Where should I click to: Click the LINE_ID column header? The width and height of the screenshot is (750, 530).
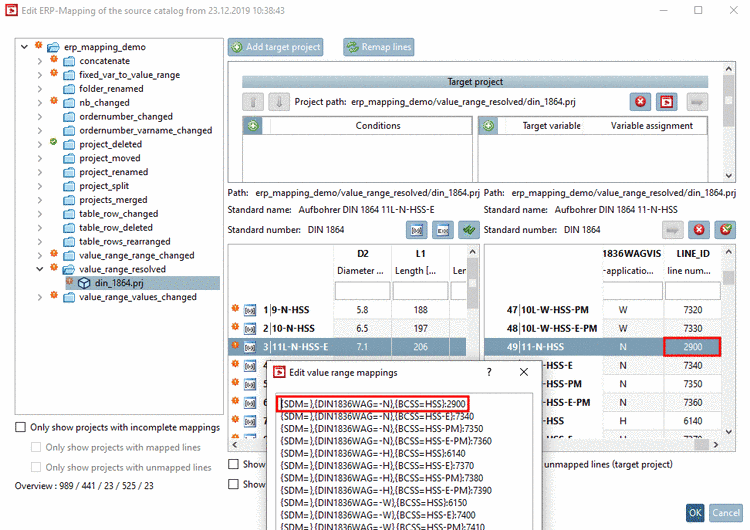click(692, 262)
